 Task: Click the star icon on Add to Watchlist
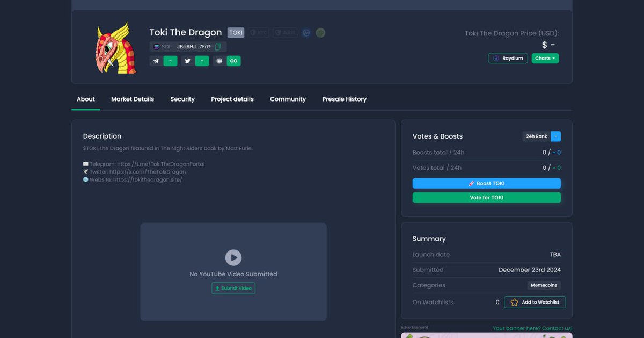[514, 302]
